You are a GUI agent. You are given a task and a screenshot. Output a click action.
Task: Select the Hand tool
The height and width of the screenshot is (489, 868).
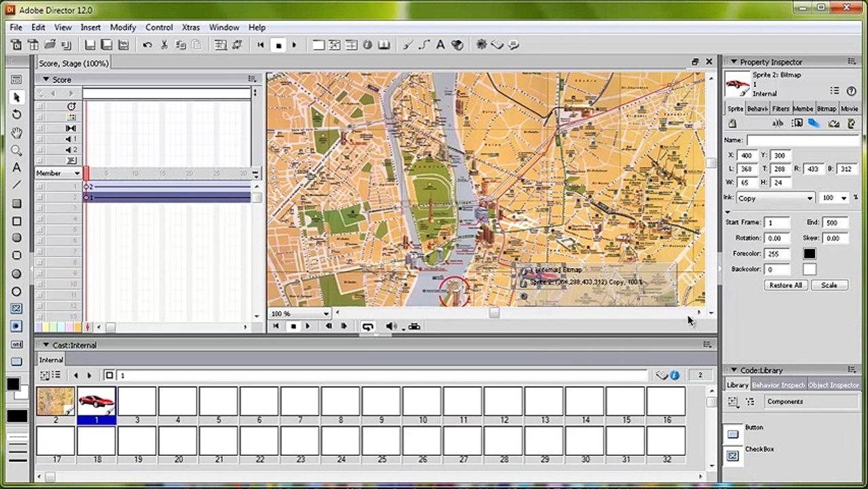(x=17, y=132)
